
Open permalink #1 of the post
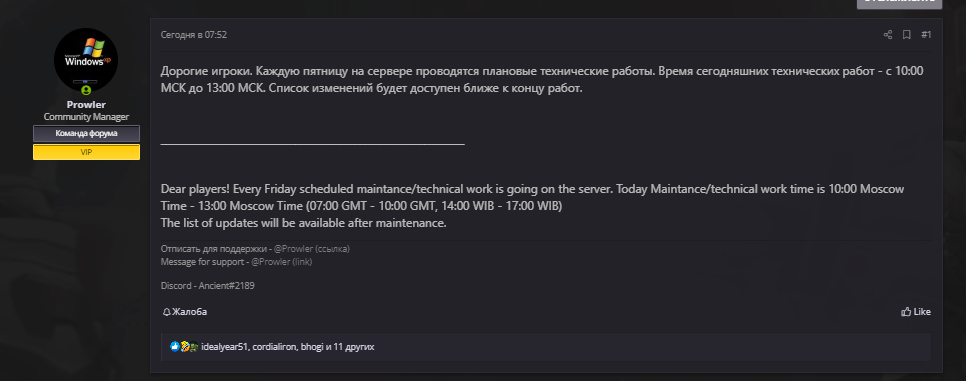tap(926, 35)
